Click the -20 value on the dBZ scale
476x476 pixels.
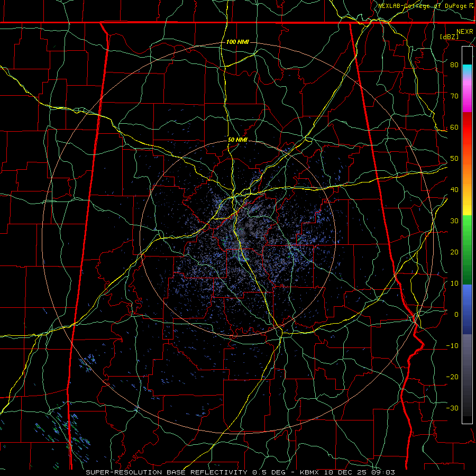pyautogui.click(x=452, y=377)
